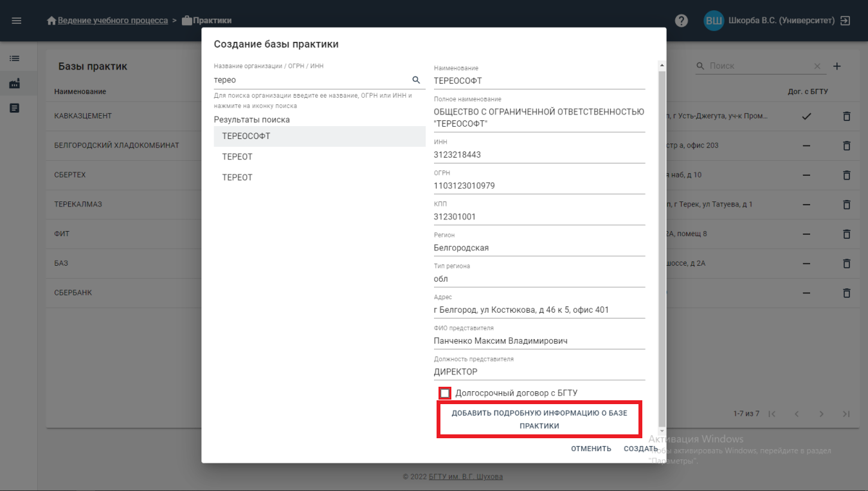Click the БАЗ table cell
The image size is (868, 491).
(61, 263)
